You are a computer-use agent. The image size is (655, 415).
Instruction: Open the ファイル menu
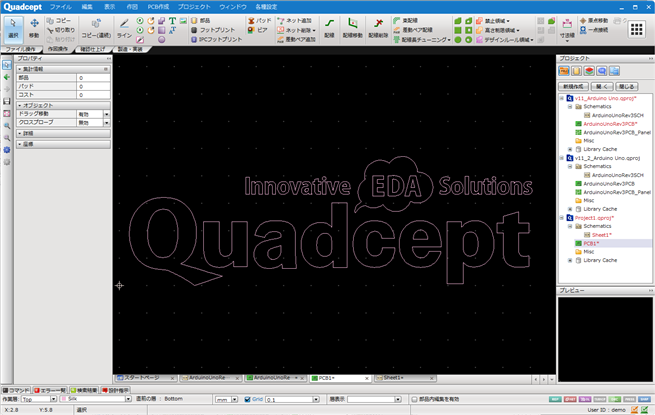point(61,7)
